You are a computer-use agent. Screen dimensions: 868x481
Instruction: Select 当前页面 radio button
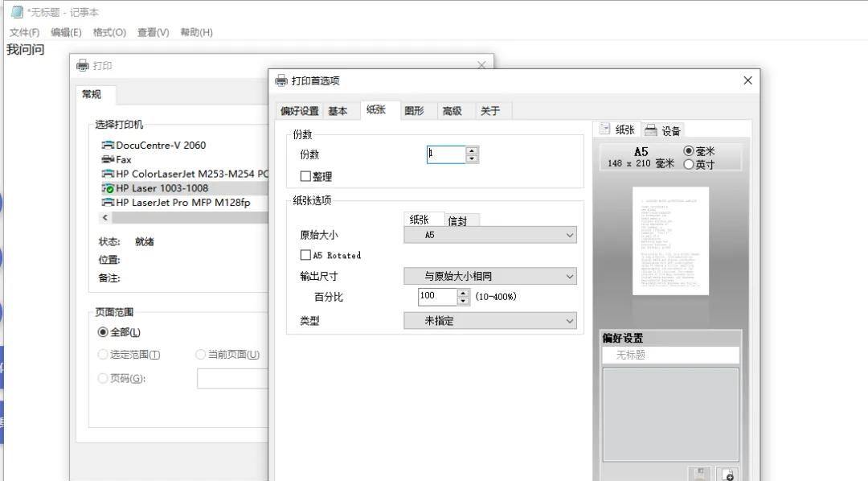pyautogui.click(x=200, y=355)
